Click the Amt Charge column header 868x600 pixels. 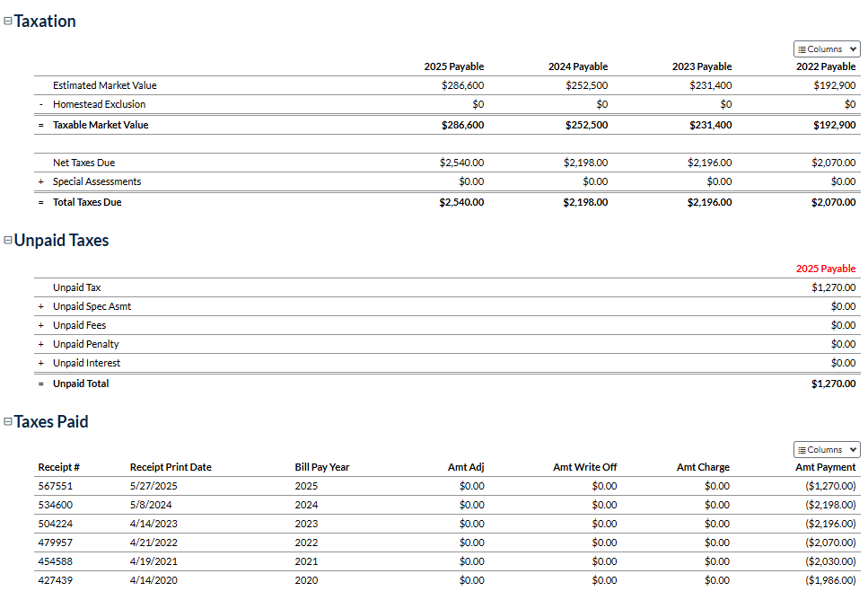703,467
